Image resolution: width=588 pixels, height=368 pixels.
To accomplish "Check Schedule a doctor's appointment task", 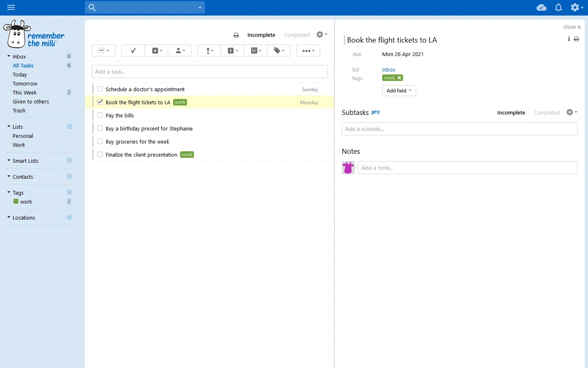I will (x=100, y=89).
